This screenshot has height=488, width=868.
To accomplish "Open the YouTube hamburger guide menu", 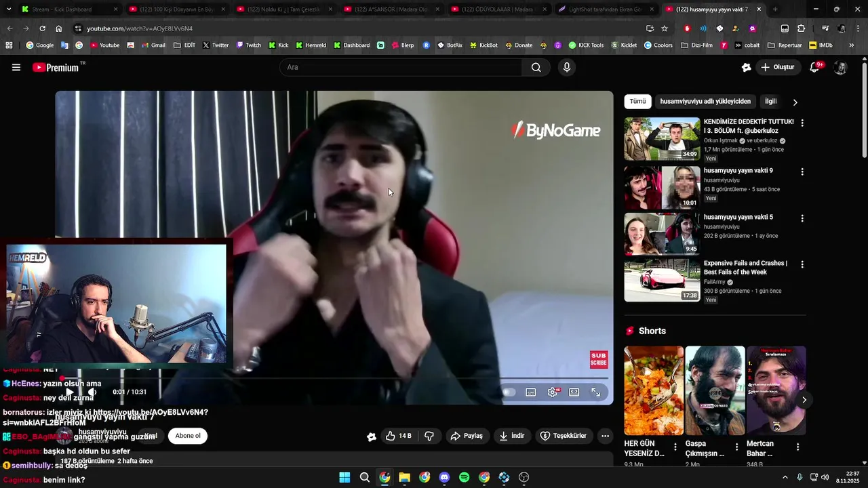I will (16, 67).
